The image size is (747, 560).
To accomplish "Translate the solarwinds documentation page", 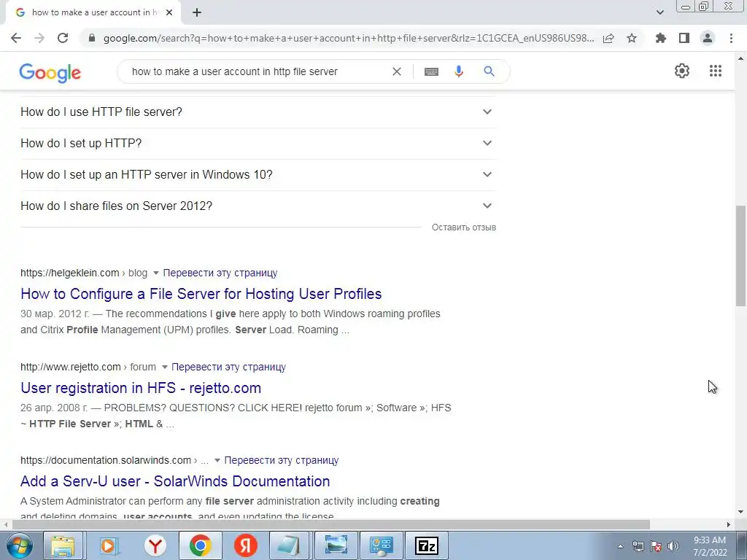I will pyautogui.click(x=282, y=461).
